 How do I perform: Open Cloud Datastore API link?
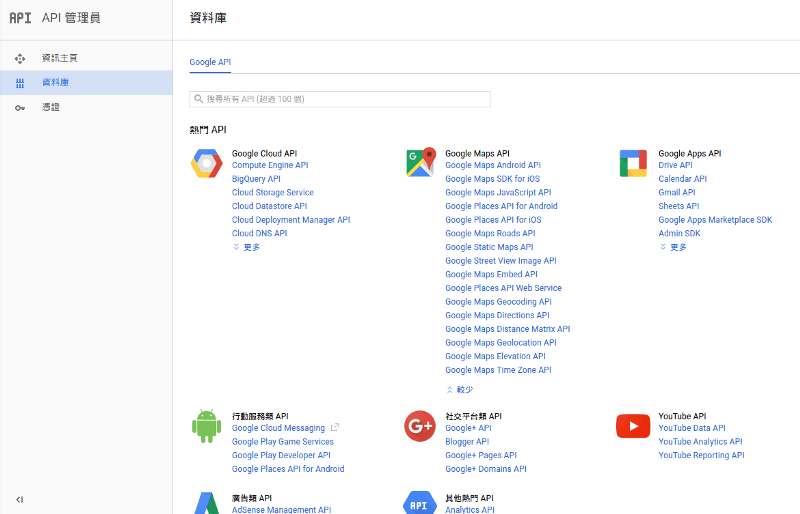269,206
